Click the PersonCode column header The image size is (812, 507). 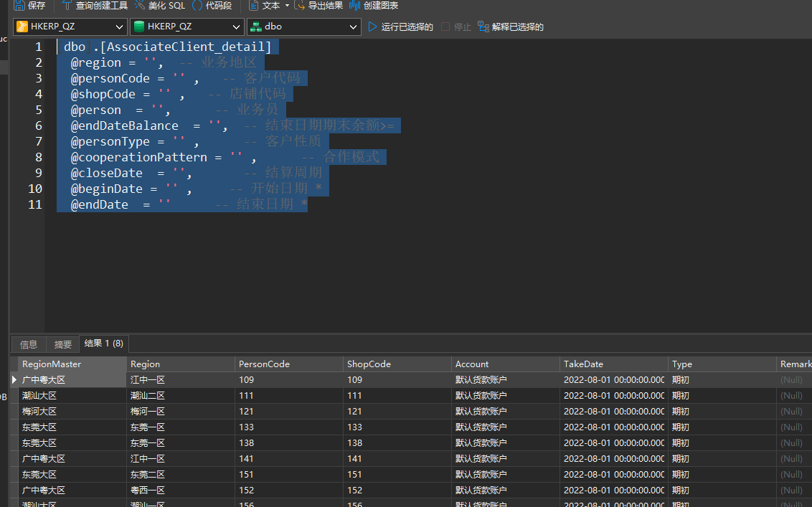click(288, 364)
